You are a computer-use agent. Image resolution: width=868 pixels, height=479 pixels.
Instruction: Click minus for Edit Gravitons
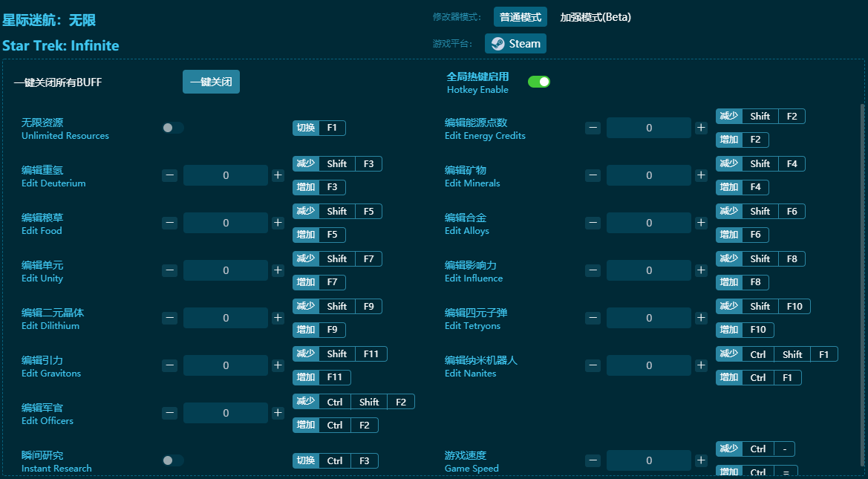click(170, 366)
